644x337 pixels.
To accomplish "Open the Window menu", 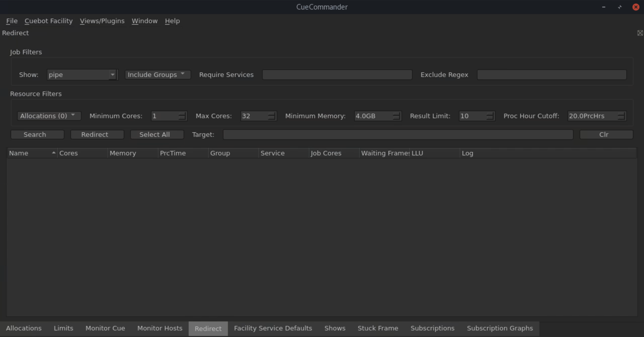I will [x=145, y=21].
